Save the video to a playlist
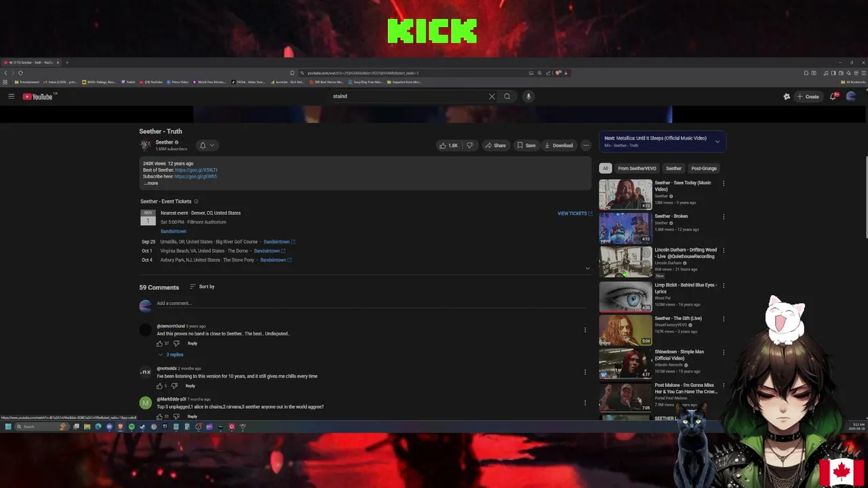 point(526,145)
